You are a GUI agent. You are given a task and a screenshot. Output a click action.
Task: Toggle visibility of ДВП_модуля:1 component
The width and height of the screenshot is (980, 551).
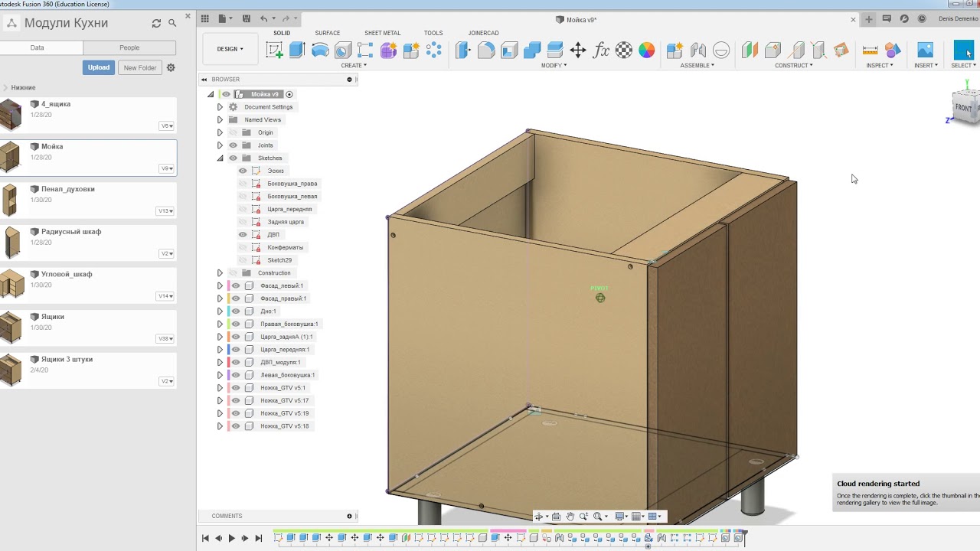(x=236, y=362)
